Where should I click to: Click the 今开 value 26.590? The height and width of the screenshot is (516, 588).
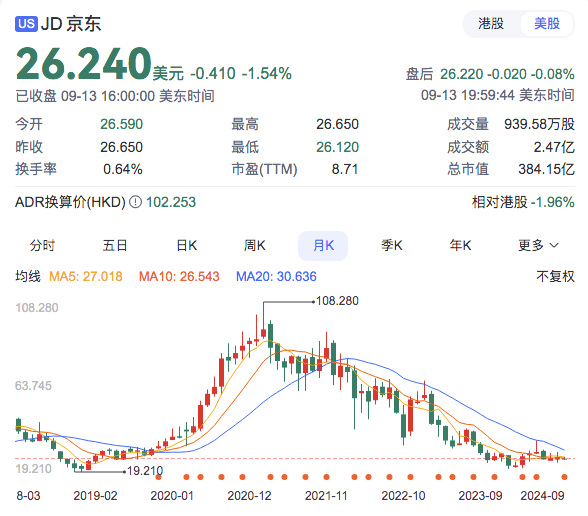(x=122, y=124)
